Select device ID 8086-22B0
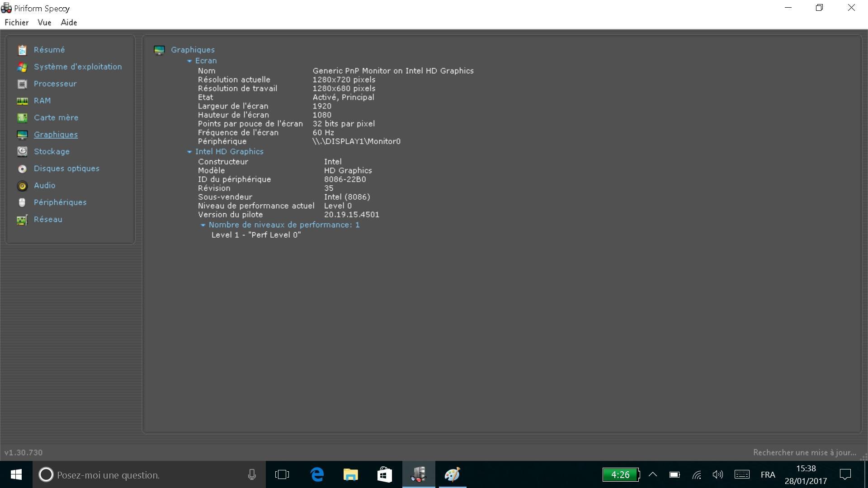The height and width of the screenshot is (488, 868). [x=345, y=179]
